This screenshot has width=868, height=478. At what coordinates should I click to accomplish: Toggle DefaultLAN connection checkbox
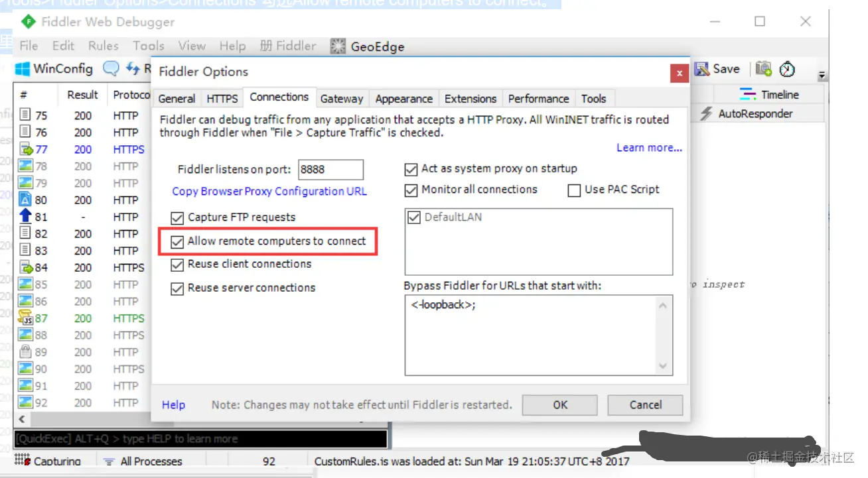tap(414, 217)
